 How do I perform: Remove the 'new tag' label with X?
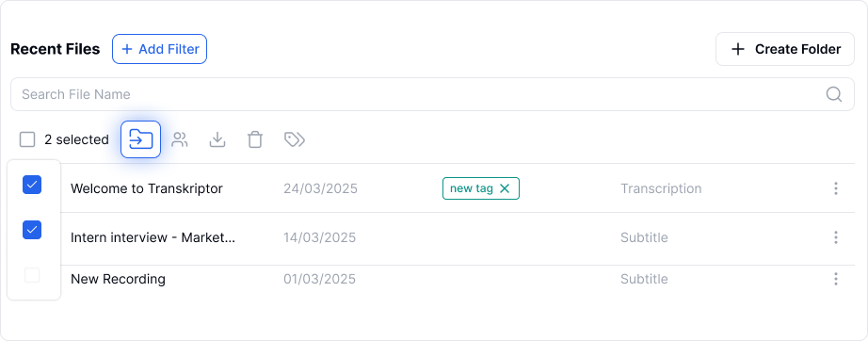coord(505,188)
